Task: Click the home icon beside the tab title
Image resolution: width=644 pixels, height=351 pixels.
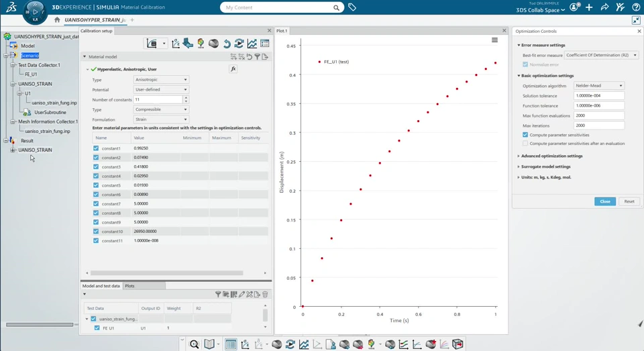Action: (x=57, y=19)
